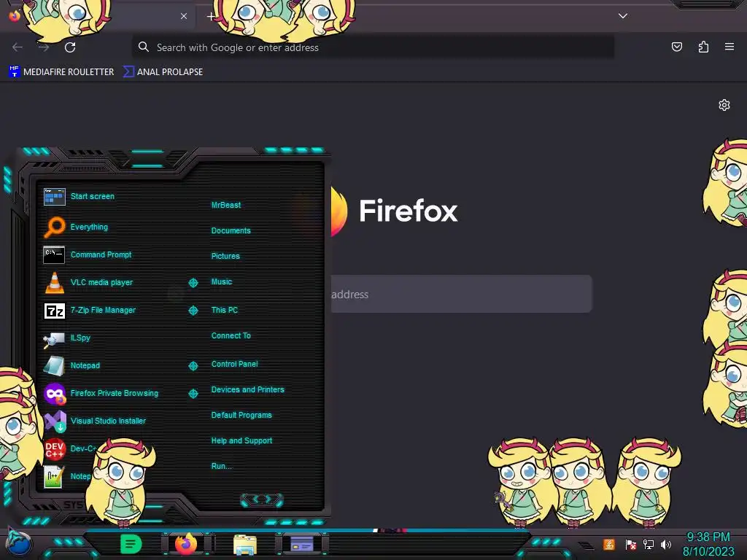Open the Save to Pocket icon
747x560 pixels.
click(x=676, y=47)
